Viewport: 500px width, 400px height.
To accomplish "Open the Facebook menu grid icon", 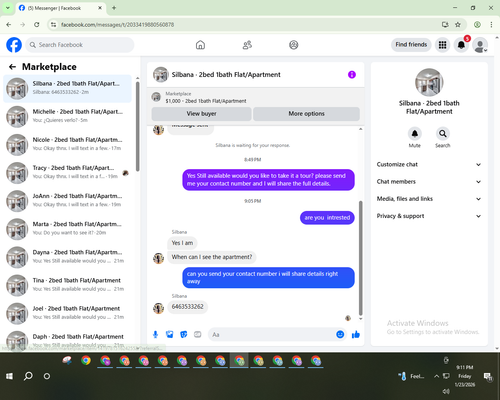I will tap(442, 45).
